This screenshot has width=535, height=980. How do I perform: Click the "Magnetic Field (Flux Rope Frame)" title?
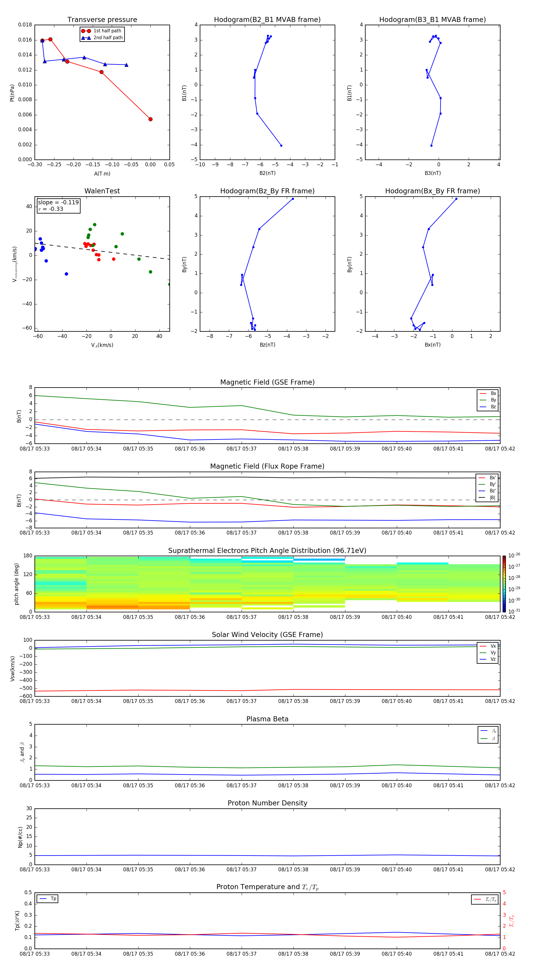pos(267,467)
